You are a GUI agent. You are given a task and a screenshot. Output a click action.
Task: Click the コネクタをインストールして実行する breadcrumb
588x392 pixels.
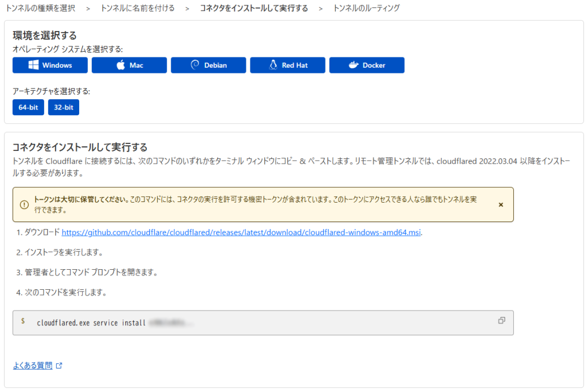point(253,8)
